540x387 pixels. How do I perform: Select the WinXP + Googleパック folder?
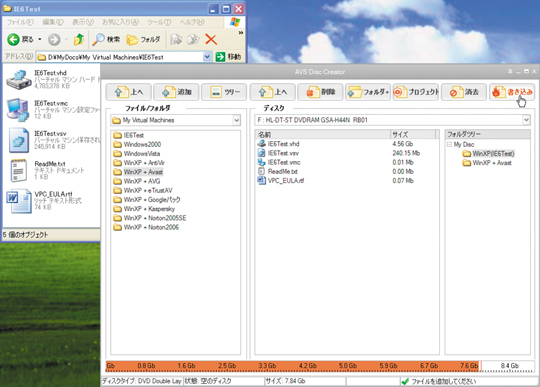click(x=147, y=199)
